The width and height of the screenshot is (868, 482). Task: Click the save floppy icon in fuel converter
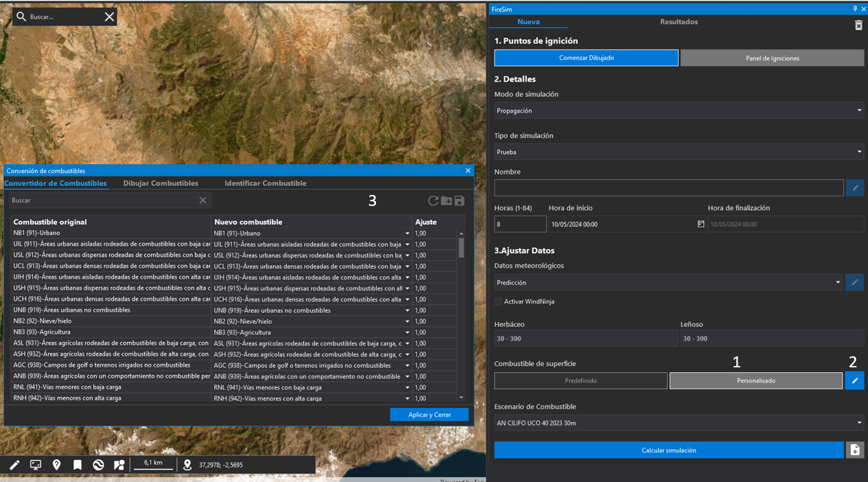[460, 200]
